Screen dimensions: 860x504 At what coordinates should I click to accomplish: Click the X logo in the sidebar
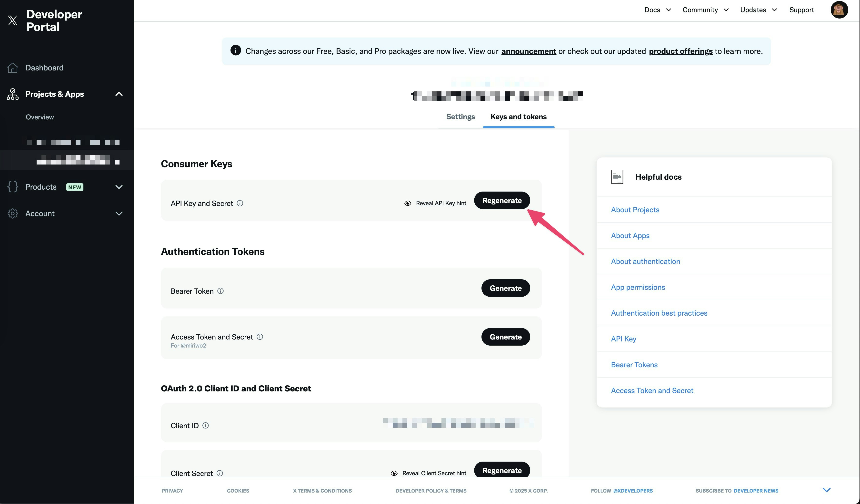click(x=13, y=20)
